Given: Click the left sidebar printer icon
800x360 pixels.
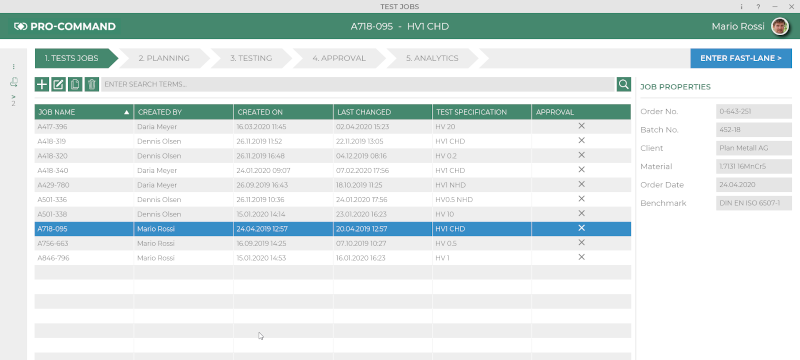Looking at the screenshot, I should click(14, 82).
